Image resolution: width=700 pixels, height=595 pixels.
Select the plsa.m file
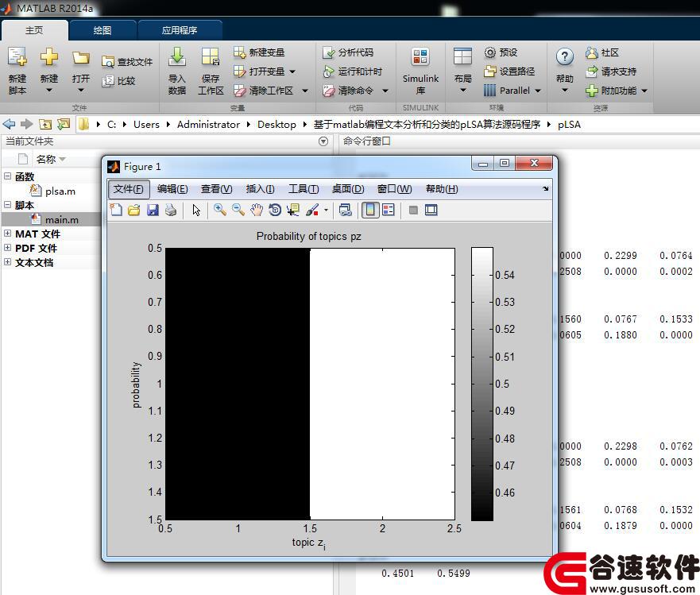coord(52,191)
